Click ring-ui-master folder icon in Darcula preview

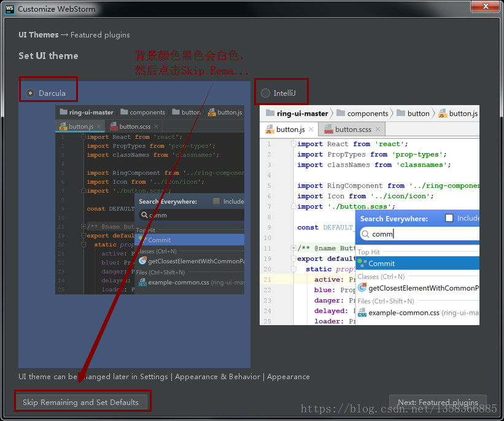63,112
